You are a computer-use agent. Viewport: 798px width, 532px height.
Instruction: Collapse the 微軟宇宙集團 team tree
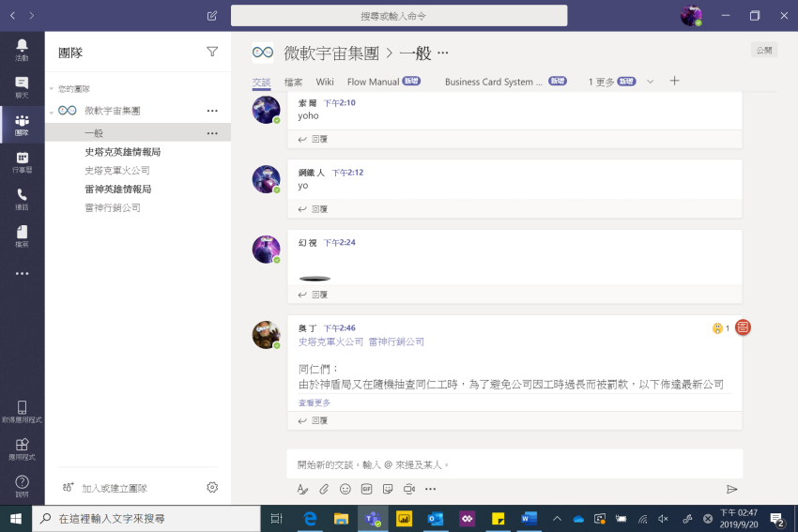click(x=52, y=113)
